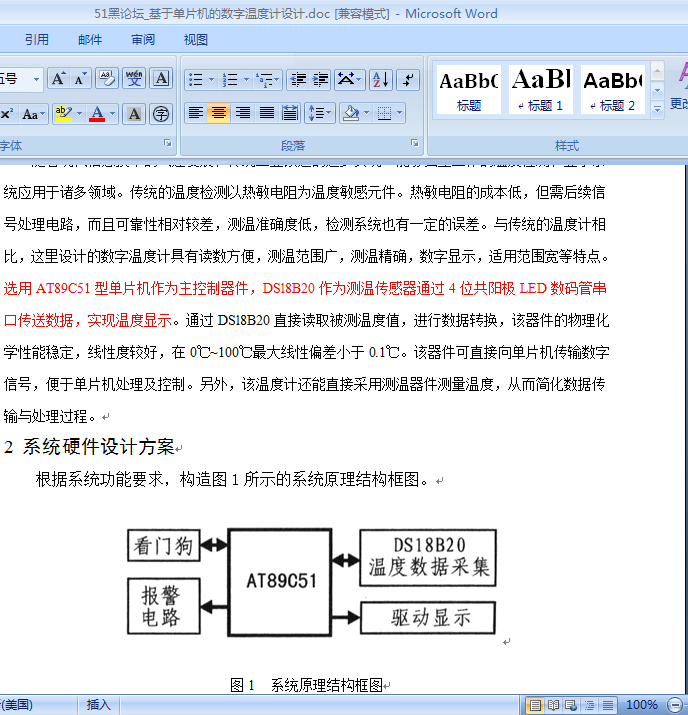This screenshot has height=715, width=688.
Task: Click the red text 'AT89C51'
Action: pyautogui.click(x=62, y=289)
